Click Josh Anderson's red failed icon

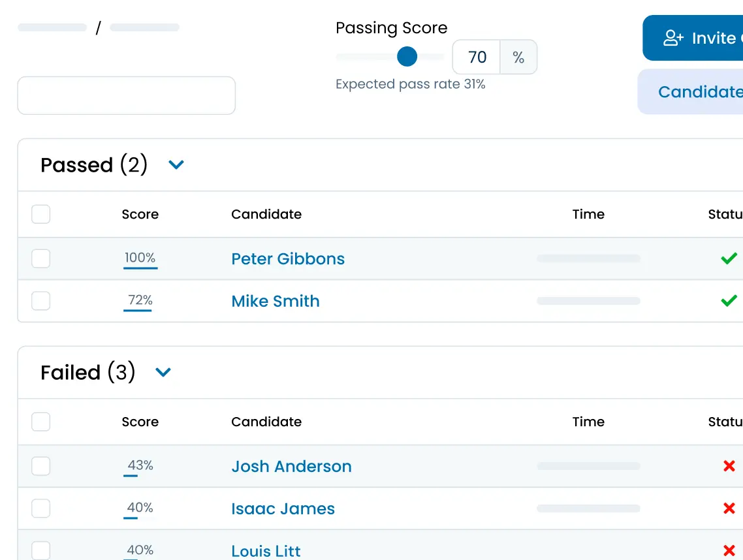coord(729,466)
